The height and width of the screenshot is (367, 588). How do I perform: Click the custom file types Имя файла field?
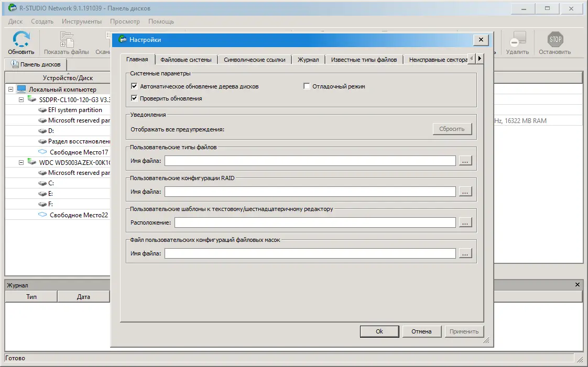(x=310, y=161)
